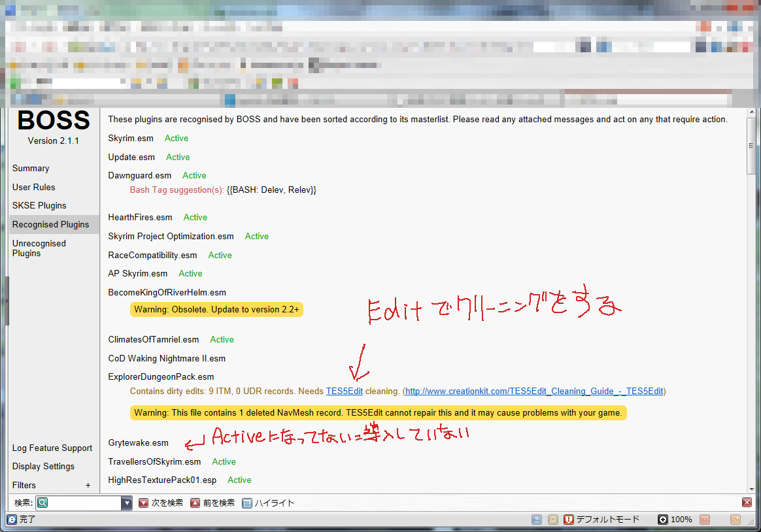Click Active status next to Skyrim.esm
The height and width of the screenshot is (532, 761).
(176, 138)
